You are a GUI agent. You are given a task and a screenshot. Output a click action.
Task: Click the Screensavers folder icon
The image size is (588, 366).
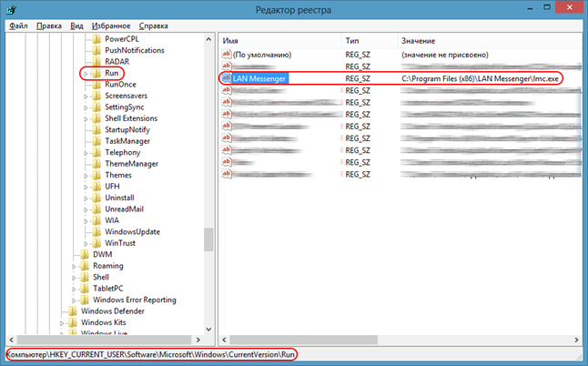[x=96, y=96]
